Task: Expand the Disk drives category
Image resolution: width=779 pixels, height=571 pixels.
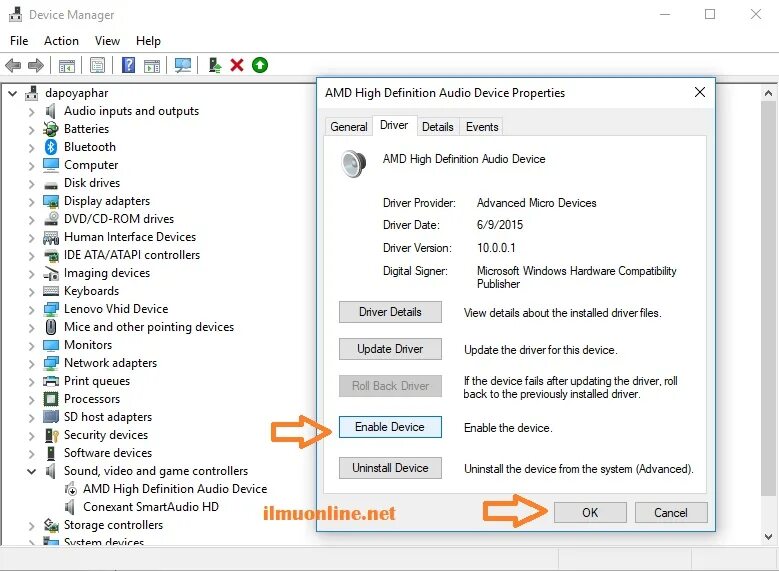Action: (32, 184)
